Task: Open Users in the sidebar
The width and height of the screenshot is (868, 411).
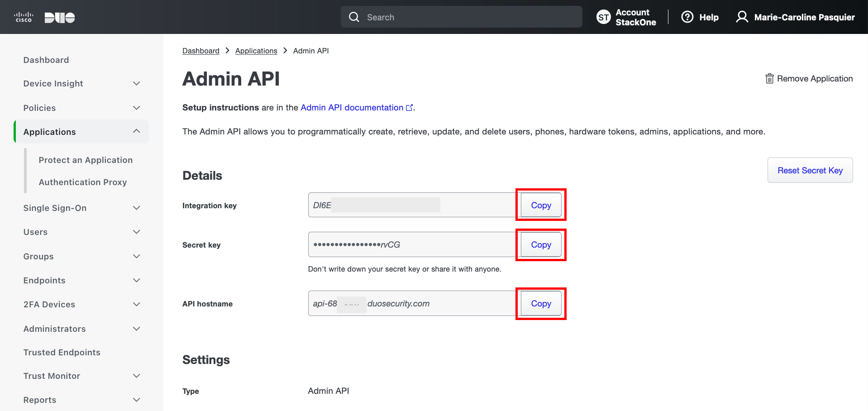Action: pos(35,232)
